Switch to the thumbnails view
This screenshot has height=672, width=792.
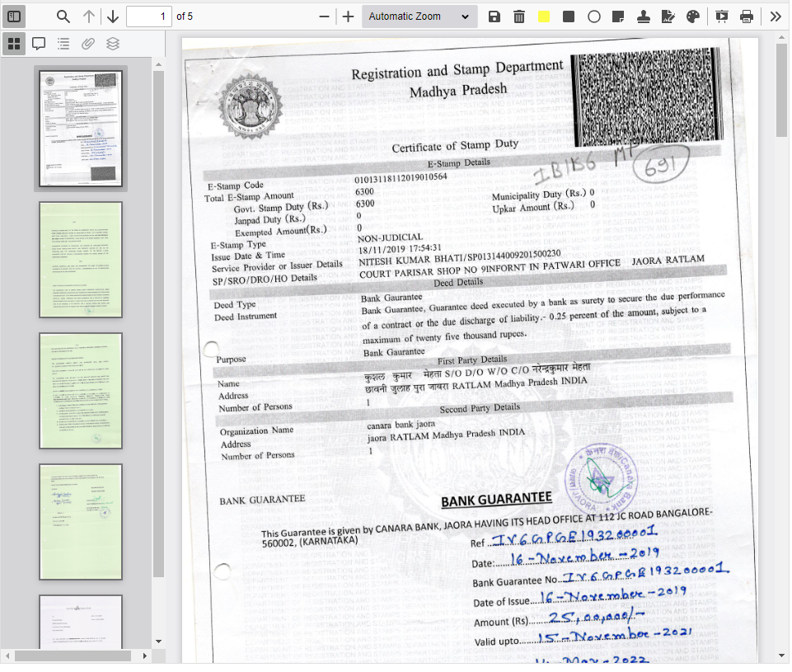pyautogui.click(x=14, y=43)
